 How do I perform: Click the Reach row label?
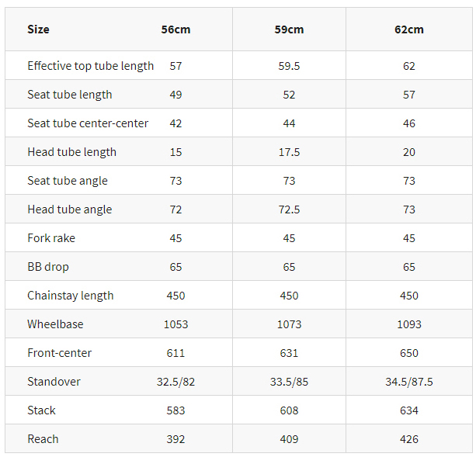(x=43, y=439)
